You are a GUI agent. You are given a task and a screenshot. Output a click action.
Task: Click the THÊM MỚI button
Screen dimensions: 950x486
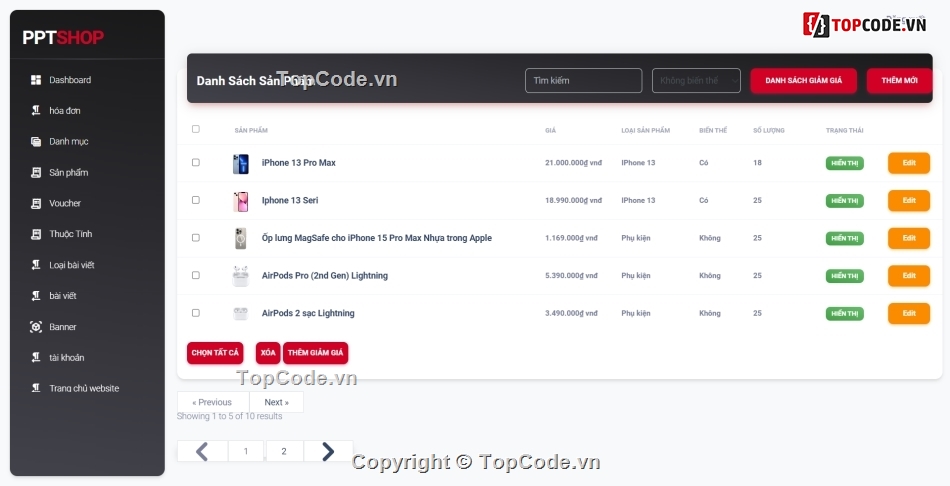(899, 81)
